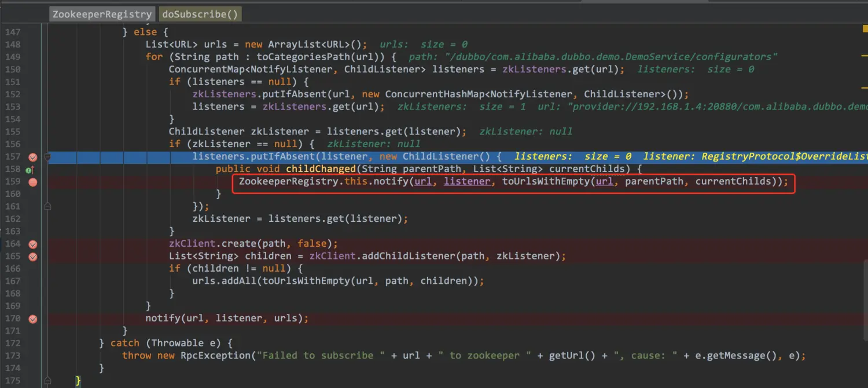This screenshot has height=388, width=868.
Task: Remove the breakpoint on line 159
Action: coord(33,182)
